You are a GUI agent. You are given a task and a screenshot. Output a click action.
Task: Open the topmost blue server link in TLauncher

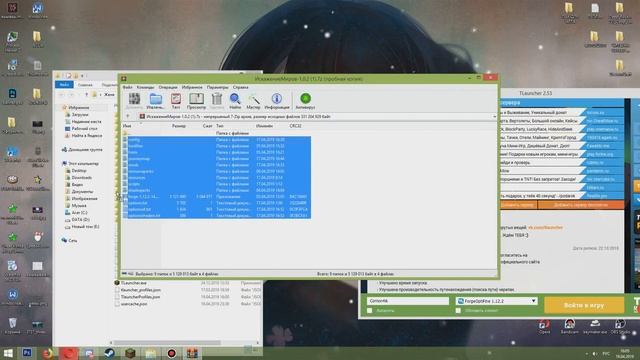(x=595, y=112)
